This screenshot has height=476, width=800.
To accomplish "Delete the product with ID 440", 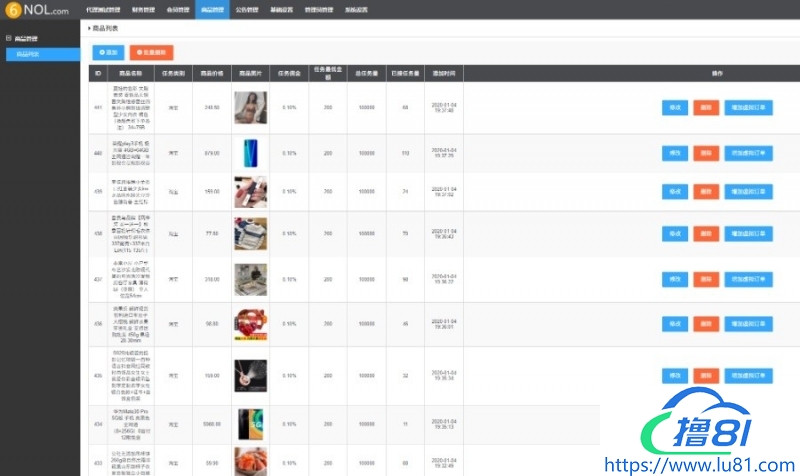I will click(706, 153).
